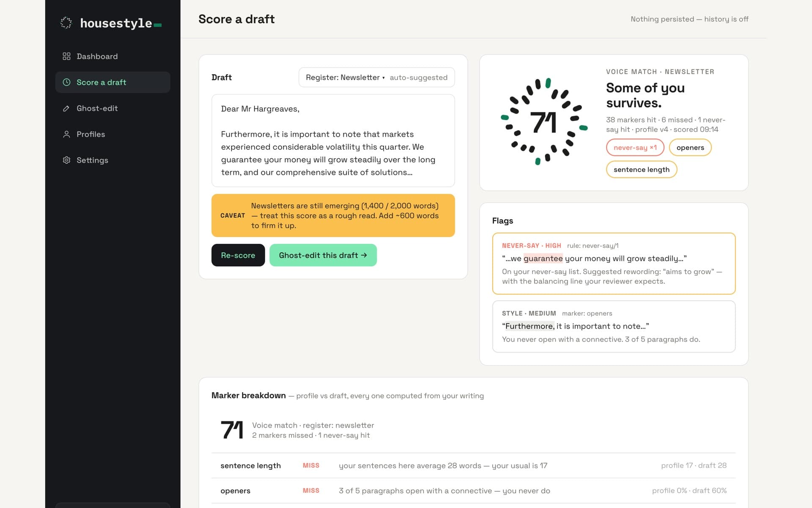Click the rule: never-say/1 label

click(x=593, y=246)
